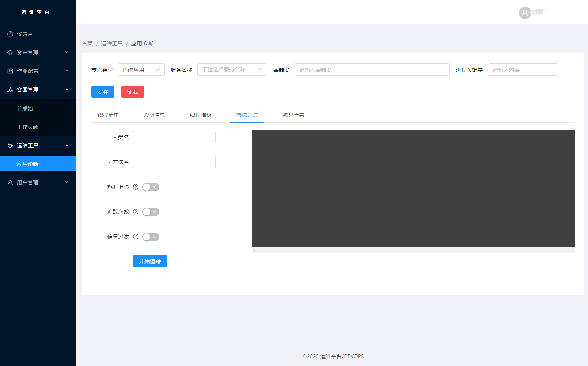This screenshot has height=366, width=588.
Task: Click help icon next to 耗时上限
Action: (x=136, y=187)
